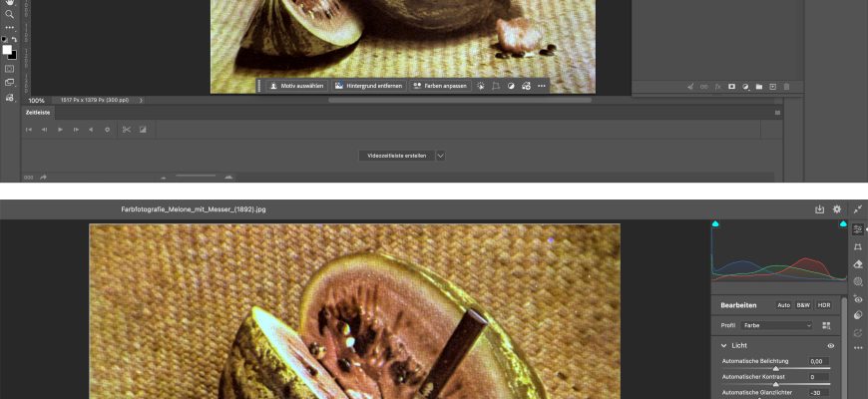Create new adjustment layer icon
Image resolution: width=868 pixels, height=399 pixels.
745,87
